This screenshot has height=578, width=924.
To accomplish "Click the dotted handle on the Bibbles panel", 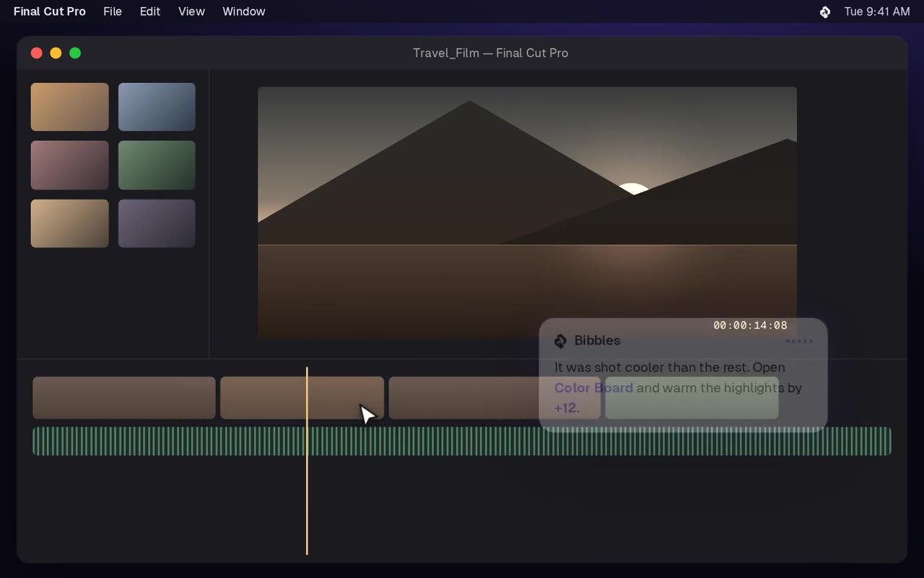I will tap(799, 341).
